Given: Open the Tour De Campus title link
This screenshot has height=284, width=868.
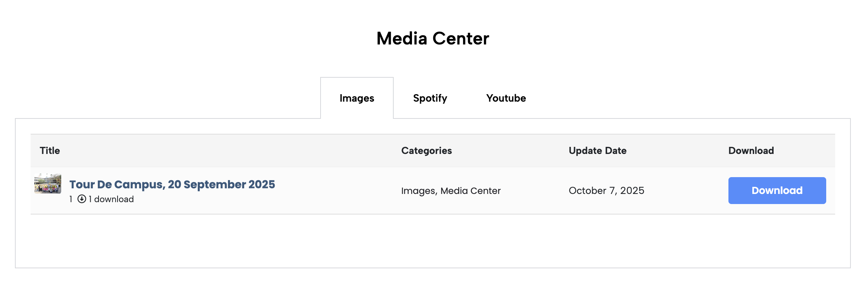Looking at the screenshot, I should [x=172, y=185].
